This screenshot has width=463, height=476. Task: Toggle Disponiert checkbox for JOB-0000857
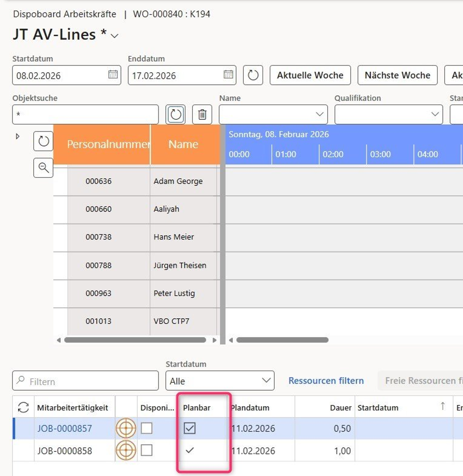pos(146,428)
